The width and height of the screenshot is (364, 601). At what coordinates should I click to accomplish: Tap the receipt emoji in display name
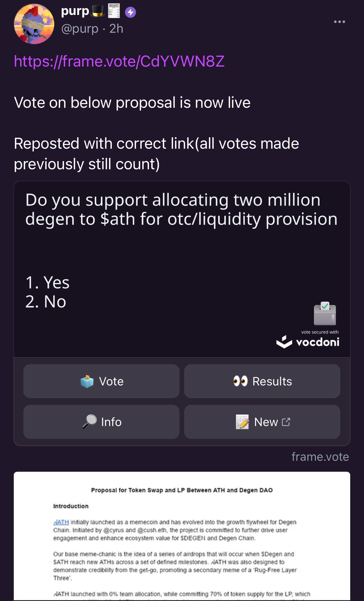114,11
